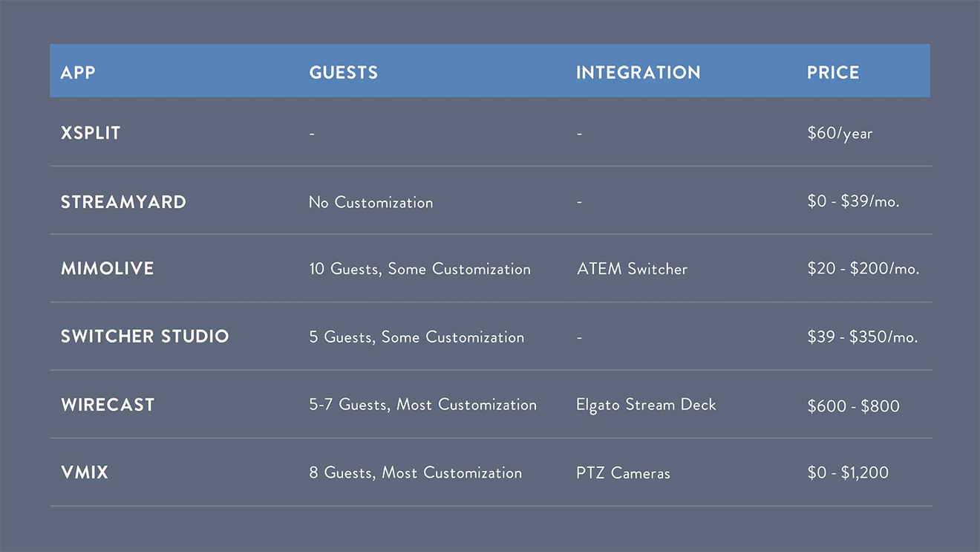Click the $60/year price cell
This screenshot has height=552, width=980.
click(840, 134)
